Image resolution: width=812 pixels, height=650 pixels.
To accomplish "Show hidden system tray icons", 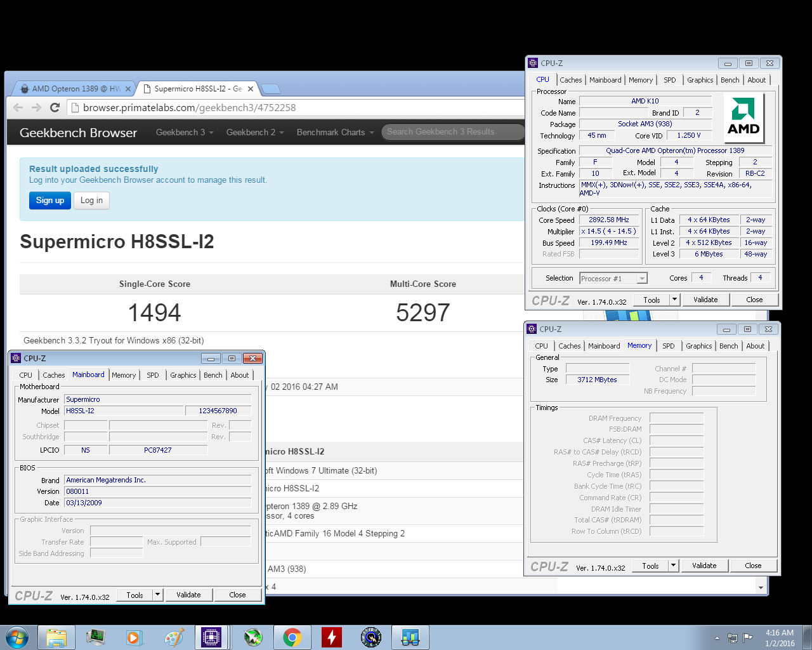I will pyautogui.click(x=717, y=638).
